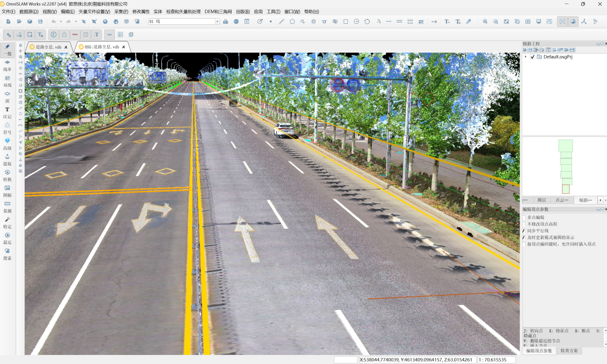Expand the Default.osgPrj tree node

click(526, 57)
